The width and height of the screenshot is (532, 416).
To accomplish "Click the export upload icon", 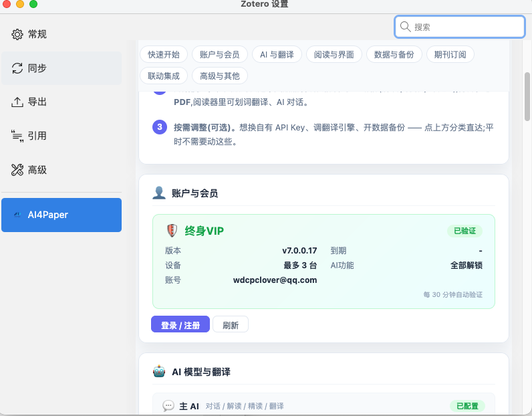I will pos(17,102).
